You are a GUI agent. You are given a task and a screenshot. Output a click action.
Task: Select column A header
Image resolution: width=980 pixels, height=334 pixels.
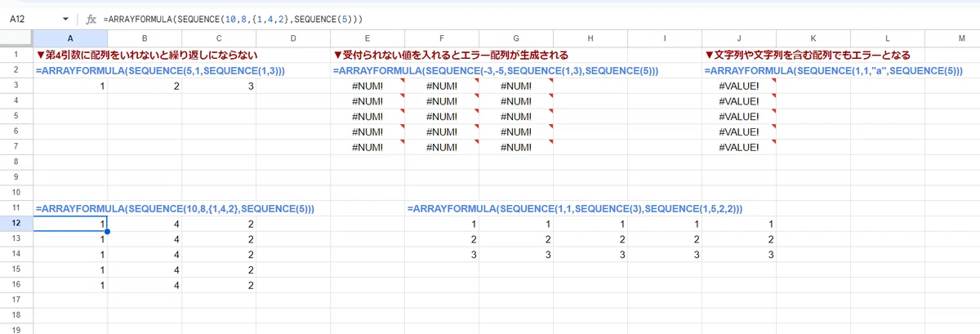pyautogui.click(x=70, y=38)
